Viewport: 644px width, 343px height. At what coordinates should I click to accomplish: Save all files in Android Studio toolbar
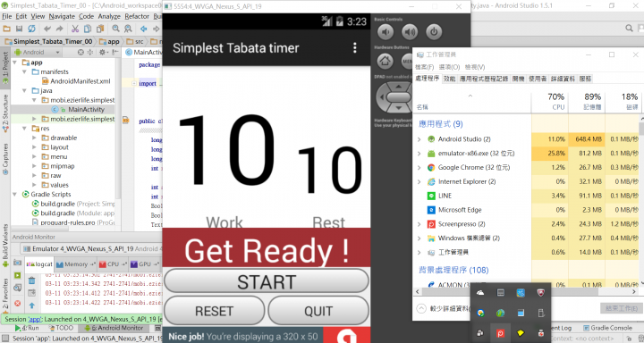[x=19, y=29]
